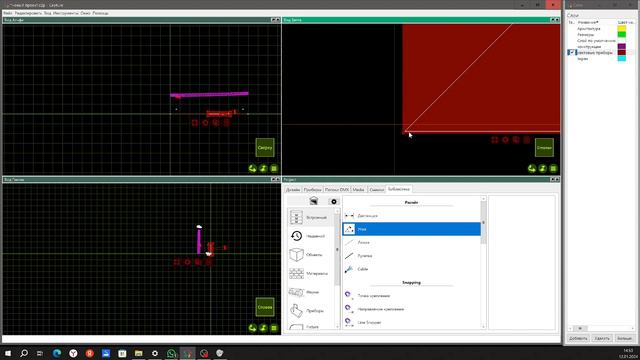
Task: Click the Left view cube in Gamma view
Action: 265,307
